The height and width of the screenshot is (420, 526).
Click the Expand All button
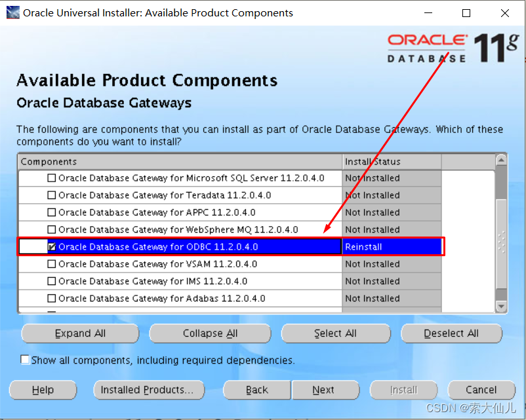point(80,334)
